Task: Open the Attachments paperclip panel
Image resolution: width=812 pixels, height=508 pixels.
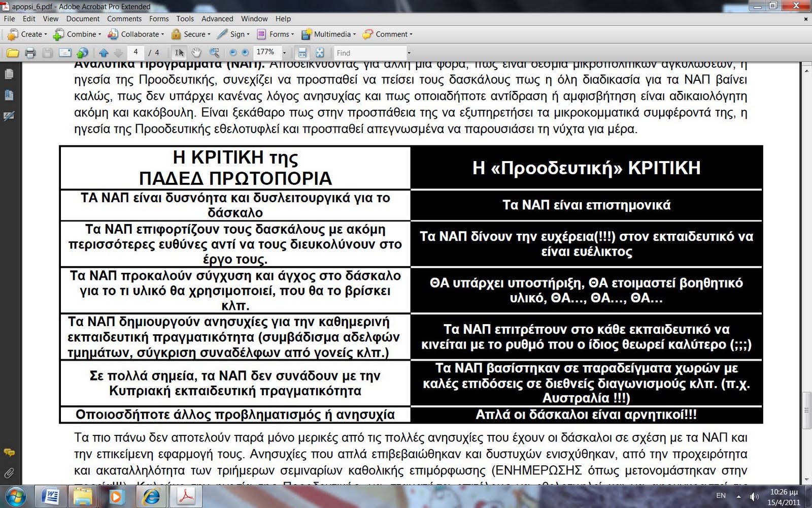Action: (9, 473)
